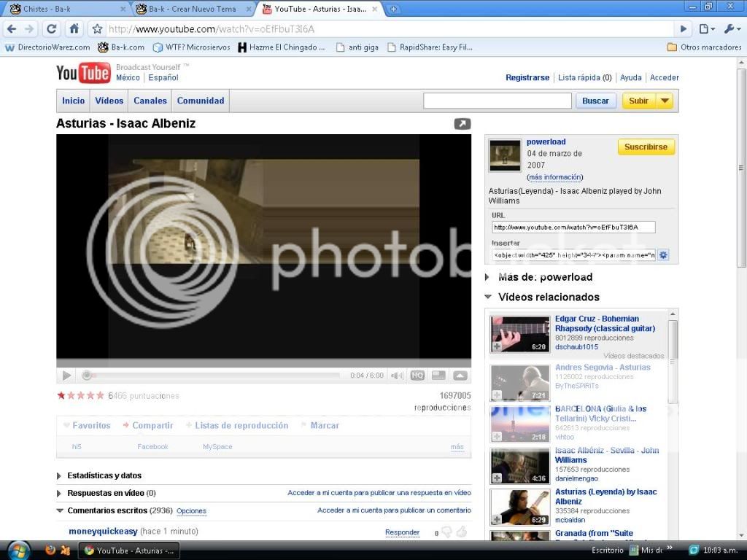Click the YouTube search input field
Image resolution: width=747 pixels, height=560 pixels.
click(x=498, y=101)
